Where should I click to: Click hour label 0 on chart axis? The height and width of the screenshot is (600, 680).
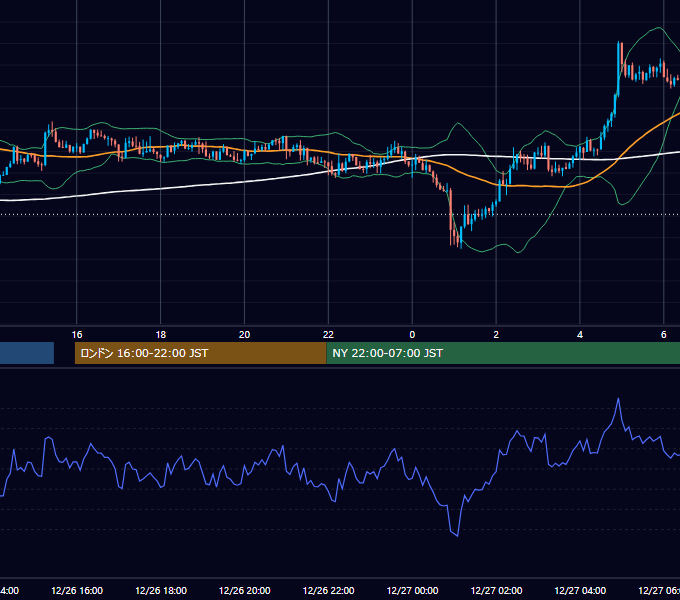tap(412, 335)
